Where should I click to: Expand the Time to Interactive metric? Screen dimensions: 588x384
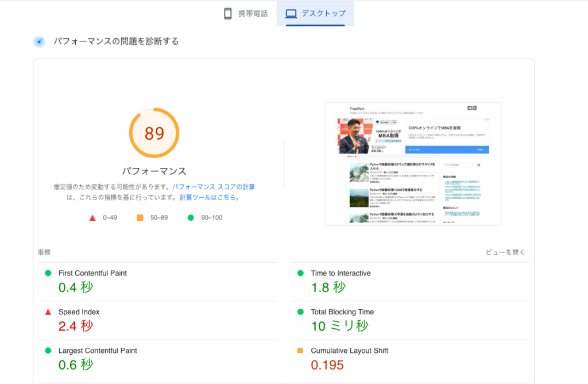pos(341,273)
